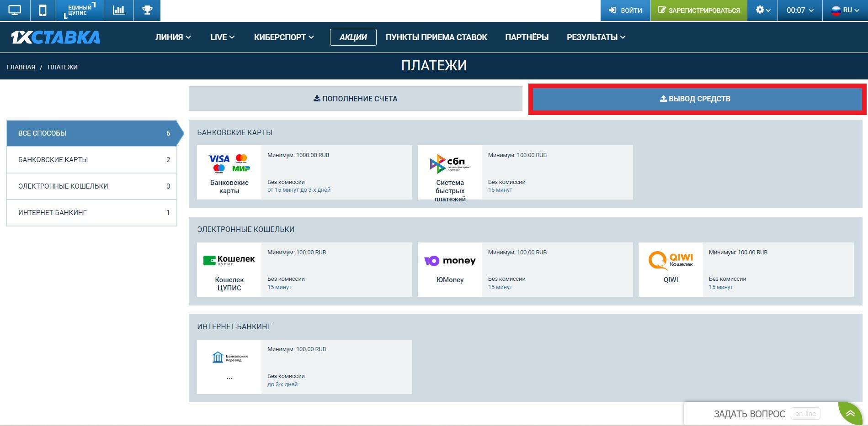
Task: Click 'от 15 минут до 3-х дней' text
Action: click(x=299, y=190)
